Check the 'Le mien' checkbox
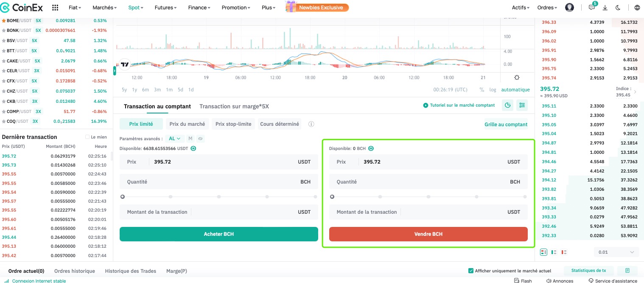Image resolution: width=644 pixels, height=283 pixels. point(87,137)
